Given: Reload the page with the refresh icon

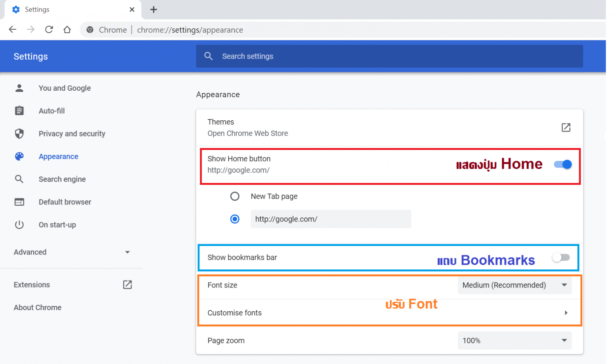Looking at the screenshot, I should pos(49,30).
